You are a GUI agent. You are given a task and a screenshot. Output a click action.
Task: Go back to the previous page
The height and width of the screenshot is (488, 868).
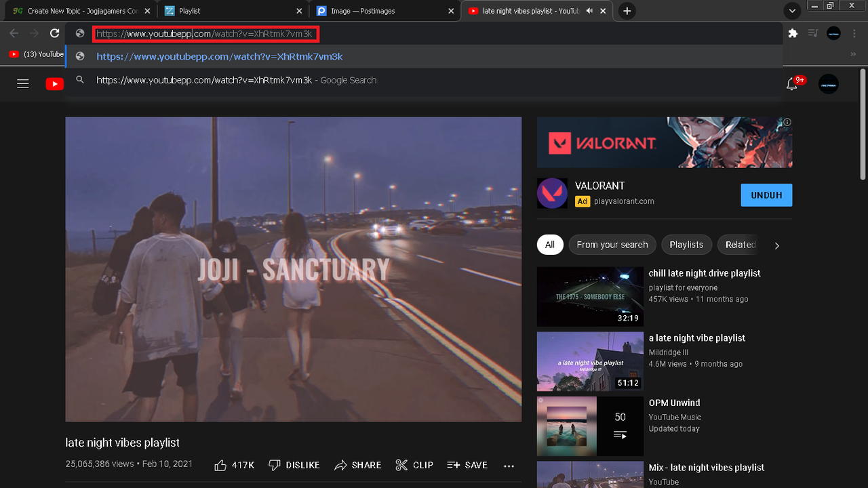(x=14, y=33)
